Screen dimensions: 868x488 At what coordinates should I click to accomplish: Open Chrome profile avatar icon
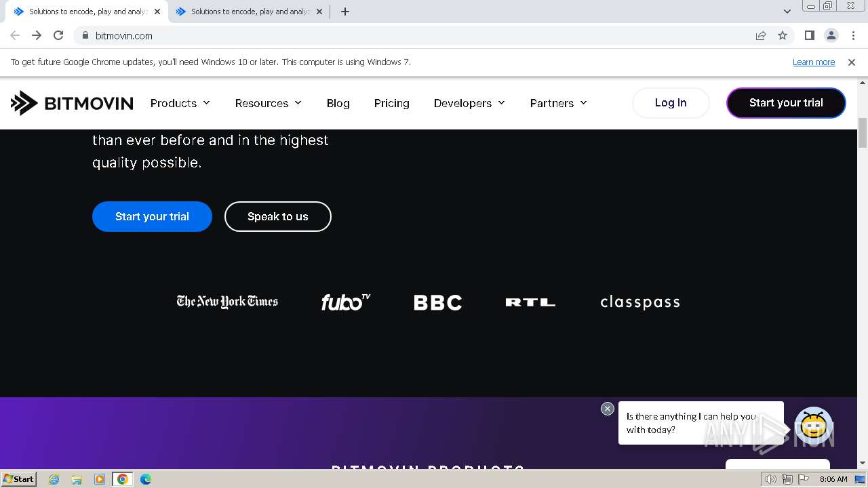pos(831,35)
